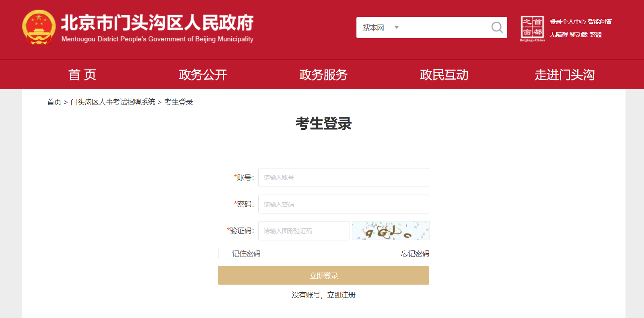Focus the 账号 input field

(344, 177)
